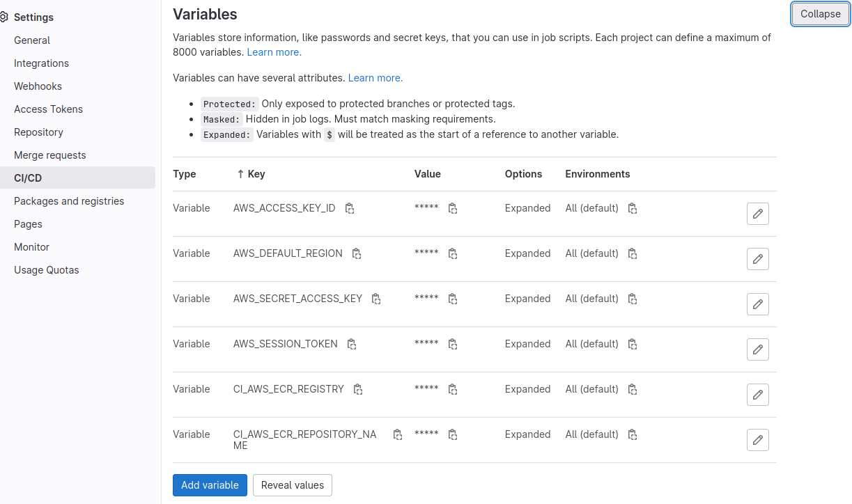Copy the CI_AWS_ECR_REPOSITORY_NAME value

tap(452, 434)
